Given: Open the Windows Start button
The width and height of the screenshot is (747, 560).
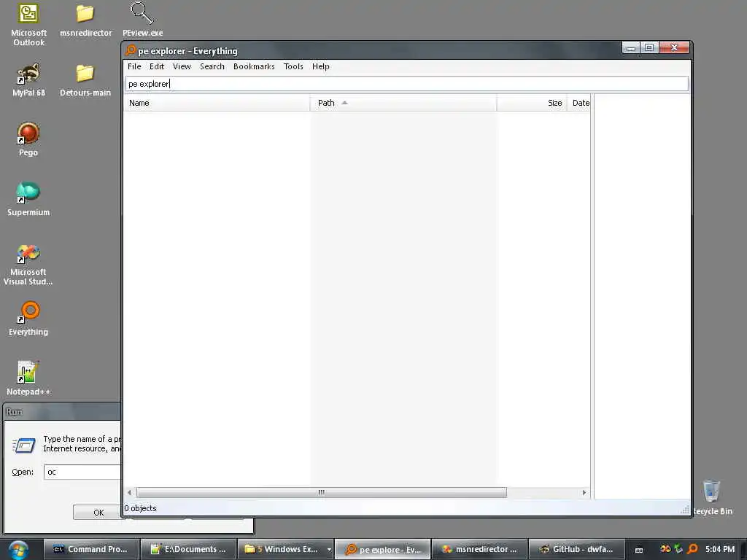Looking at the screenshot, I should [18, 550].
